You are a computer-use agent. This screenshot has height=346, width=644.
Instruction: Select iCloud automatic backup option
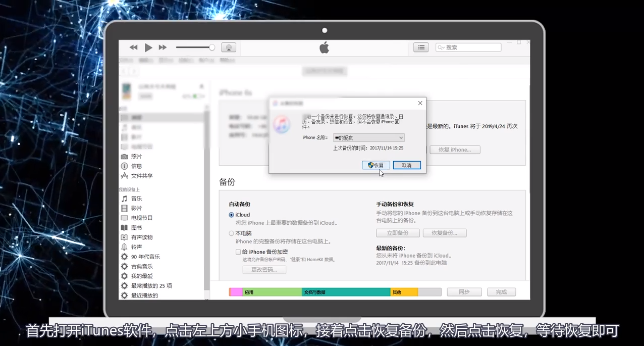coord(231,215)
